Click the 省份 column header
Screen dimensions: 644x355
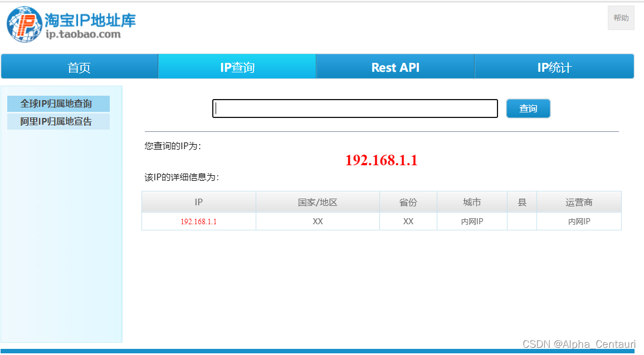(x=408, y=202)
